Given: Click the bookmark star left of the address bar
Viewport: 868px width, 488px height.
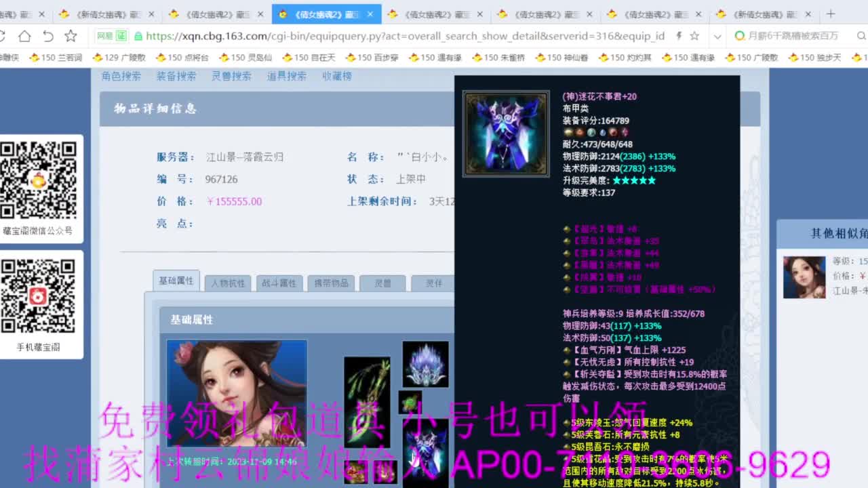Looking at the screenshot, I should point(71,36).
